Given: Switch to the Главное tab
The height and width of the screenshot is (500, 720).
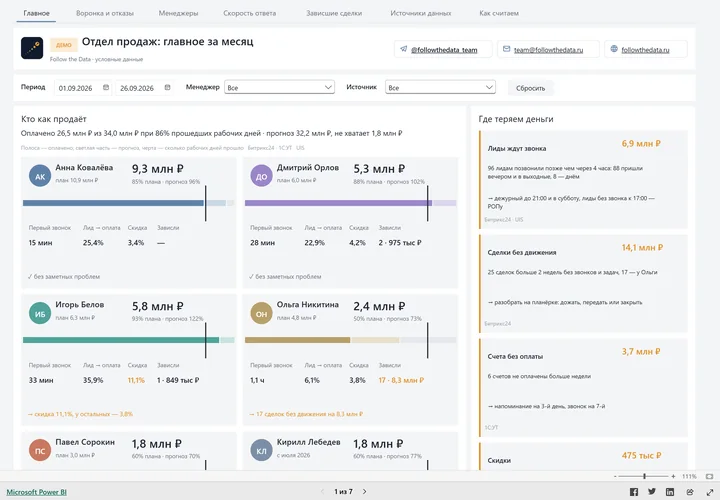Looking at the screenshot, I should (36, 13).
